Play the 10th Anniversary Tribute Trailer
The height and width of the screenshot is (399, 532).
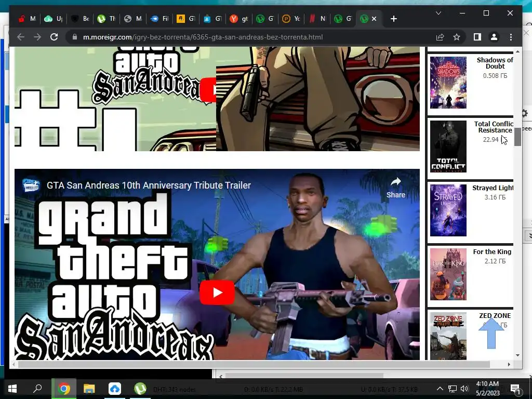point(217,292)
